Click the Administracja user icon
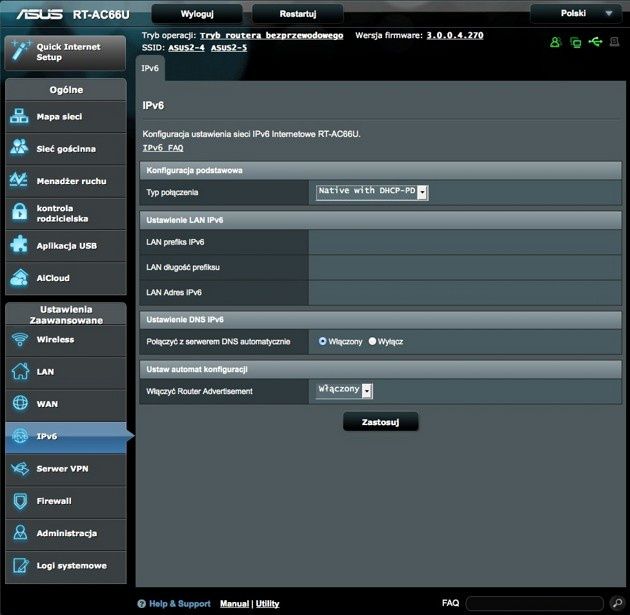Screen dimensions: 630x615 click(x=20, y=533)
